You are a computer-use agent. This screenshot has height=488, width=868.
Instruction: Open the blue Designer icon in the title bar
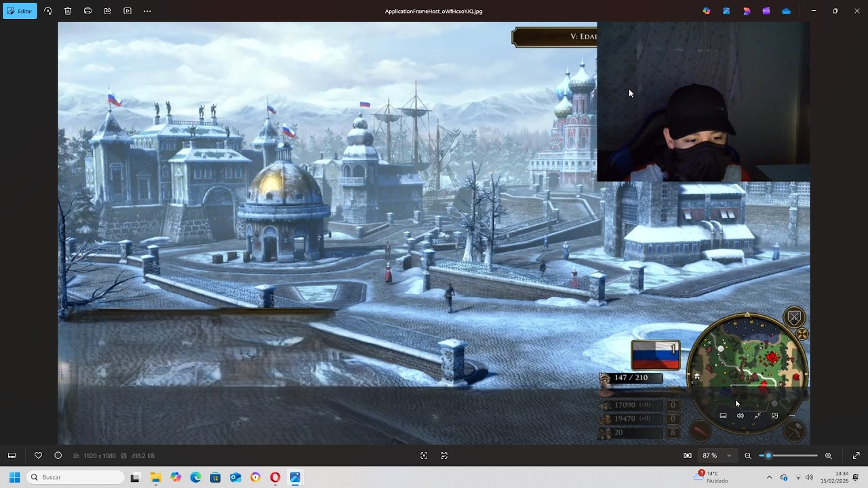[x=726, y=11]
